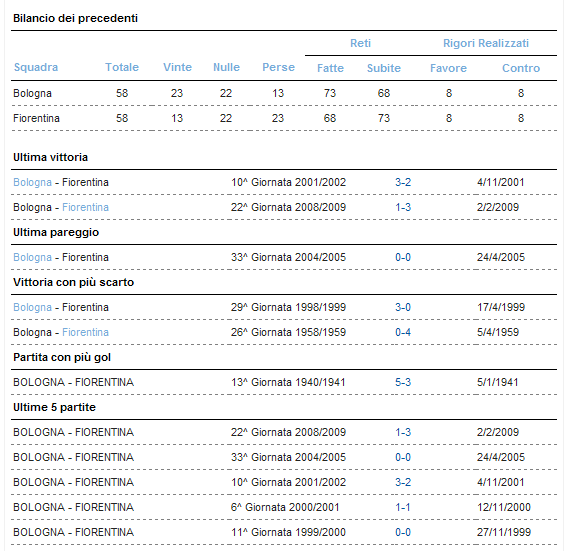This screenshot has width=568, height=551.
Task: Open Bologna link in 1998/1999 Vittoria con più scarto row
Action: point(32,307)
